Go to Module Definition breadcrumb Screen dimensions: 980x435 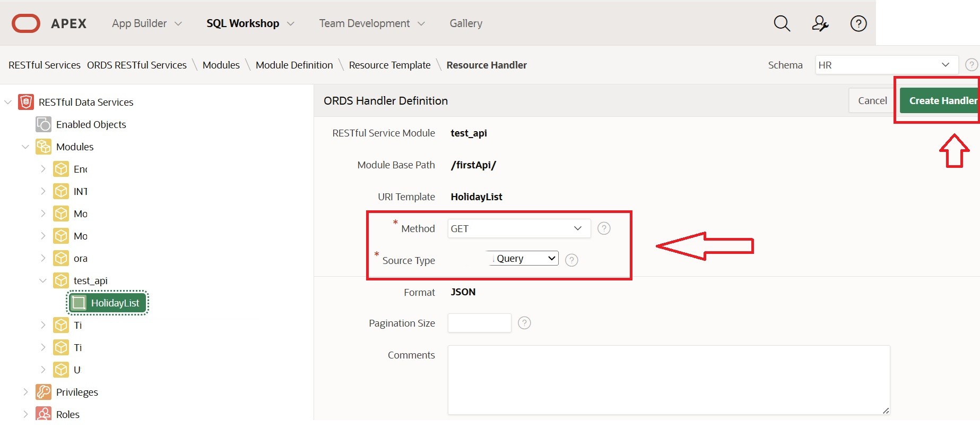[x=294, y=65]
